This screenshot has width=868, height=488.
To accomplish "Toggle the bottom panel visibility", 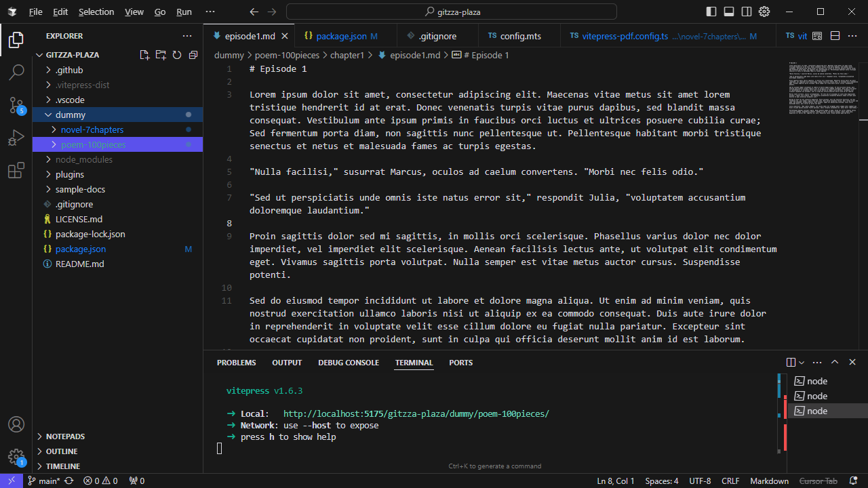I will [729, 12].
